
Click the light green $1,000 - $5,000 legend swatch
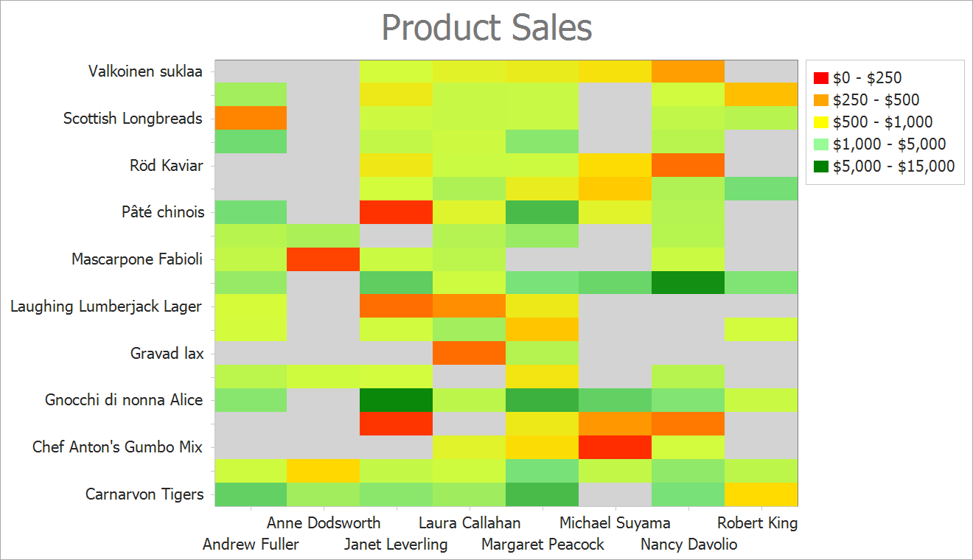pyautogui.click(x=821, y=144)
